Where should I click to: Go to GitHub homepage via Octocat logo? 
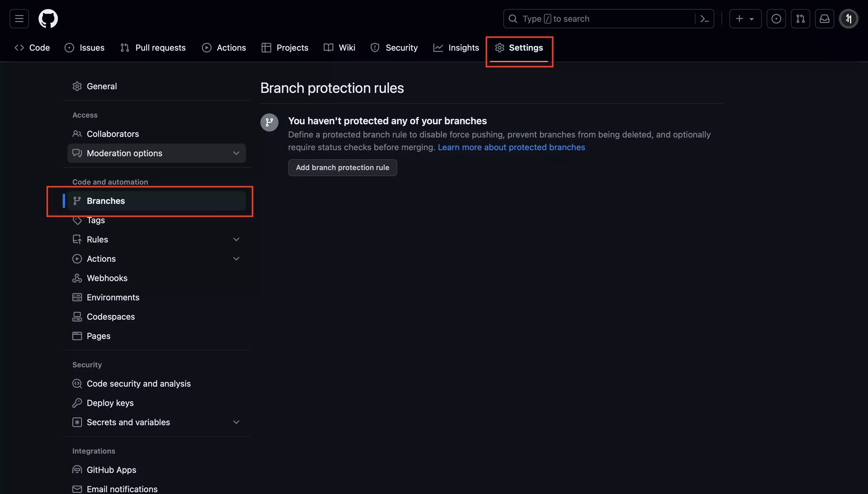(48, 19)
